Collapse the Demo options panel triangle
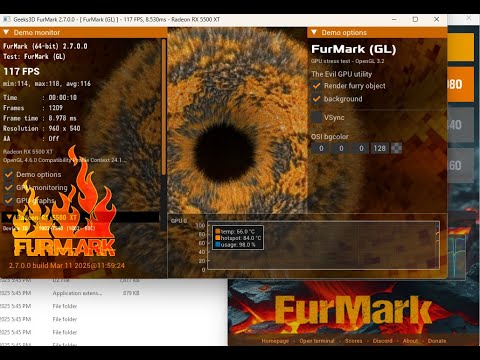The image size is (480, 360). [x=314, y=32]
